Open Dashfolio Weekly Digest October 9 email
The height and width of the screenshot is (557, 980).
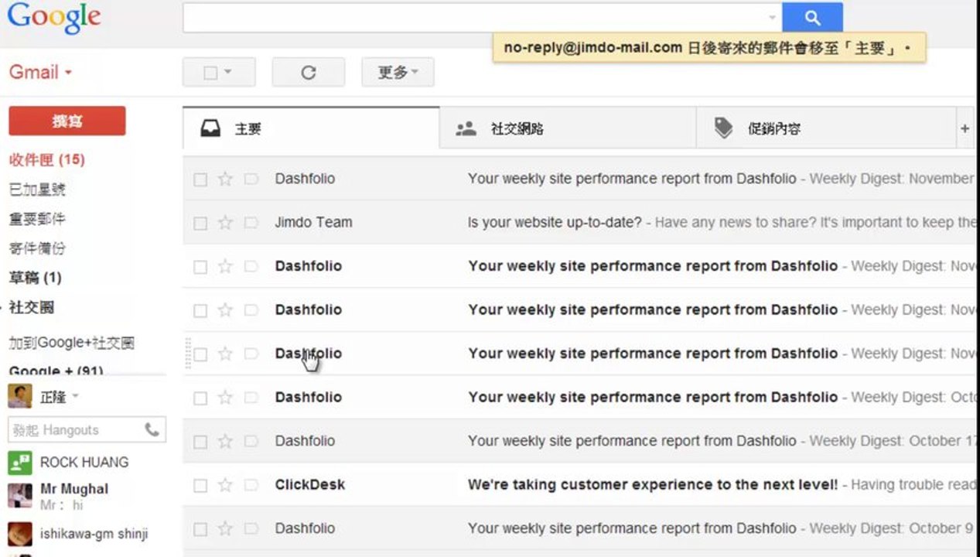[579, 529]
